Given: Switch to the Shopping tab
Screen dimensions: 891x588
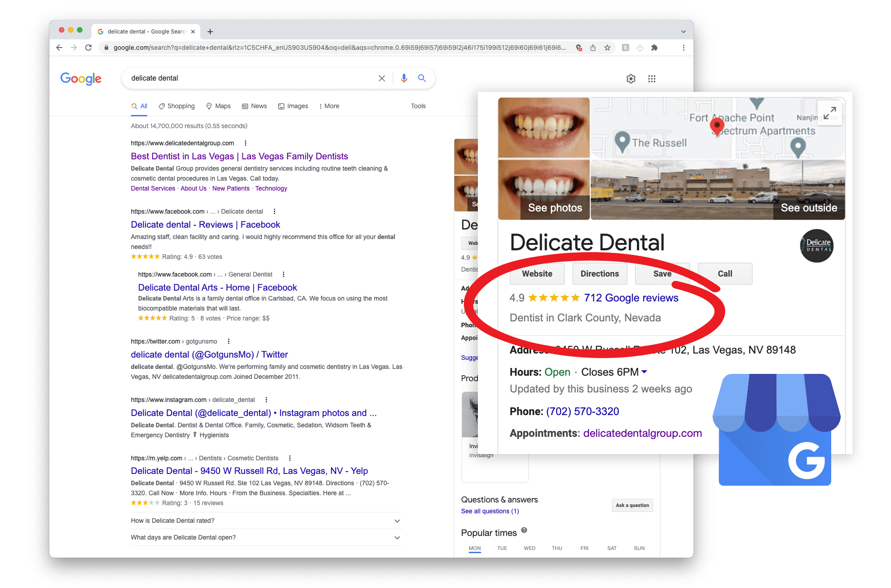Looking at the screenshot, I should (177, 106).
